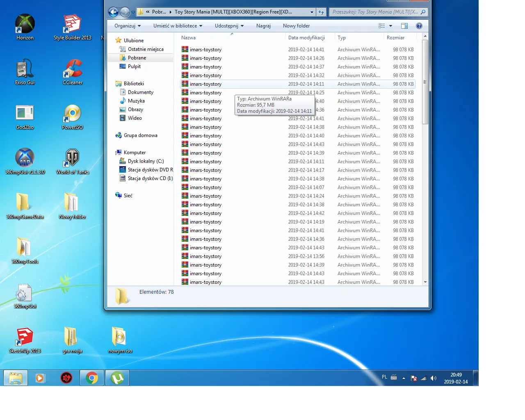525x420 pixels.
Task: Select Biblioteki in the navigation pane
Action: pos(134,84)
